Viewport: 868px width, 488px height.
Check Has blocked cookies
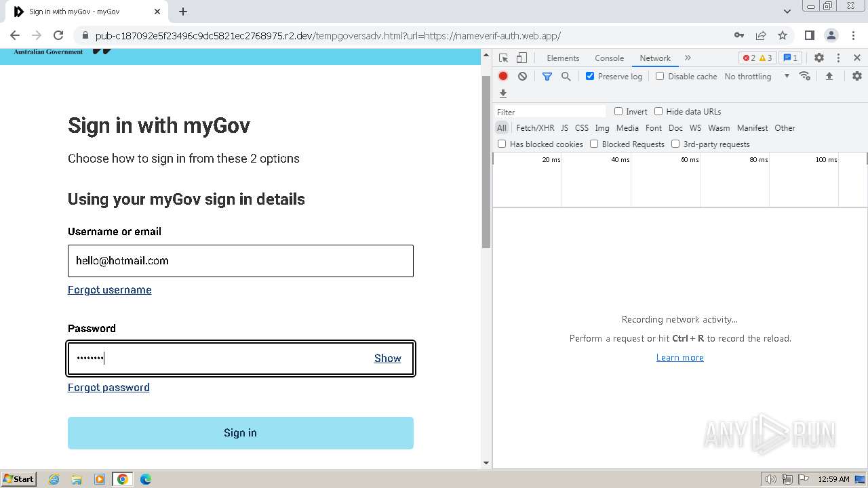(502, 144)
